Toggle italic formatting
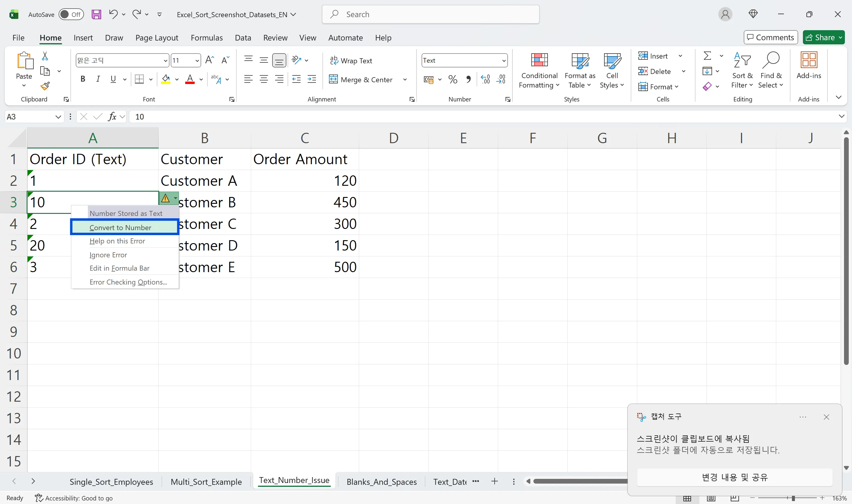Image resolution: width=852 pixels, height=504 pixels. (x=98, y=79)
